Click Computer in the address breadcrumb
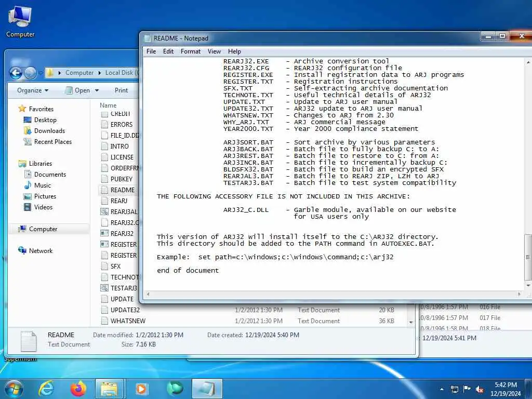This screenshot has height=399, width=532. 79,73
